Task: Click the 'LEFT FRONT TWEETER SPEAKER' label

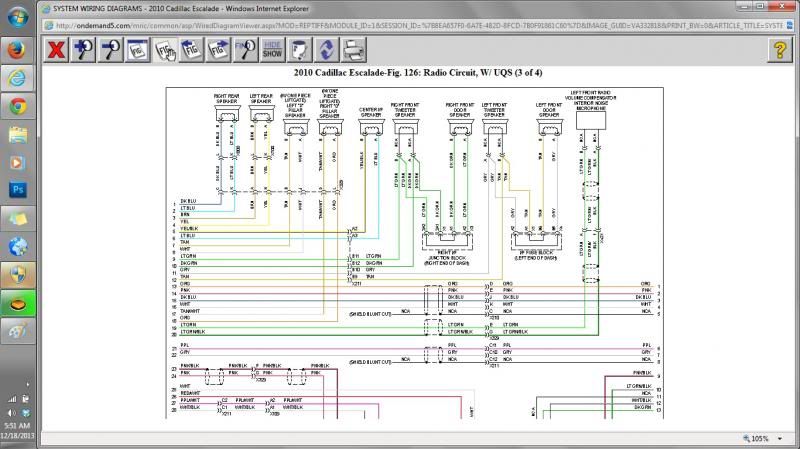Action: [x=494, y=110]
